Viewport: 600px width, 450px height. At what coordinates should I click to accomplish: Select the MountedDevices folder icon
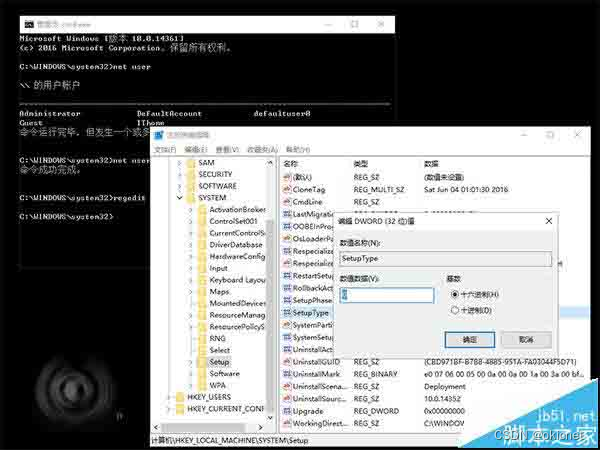202,303
